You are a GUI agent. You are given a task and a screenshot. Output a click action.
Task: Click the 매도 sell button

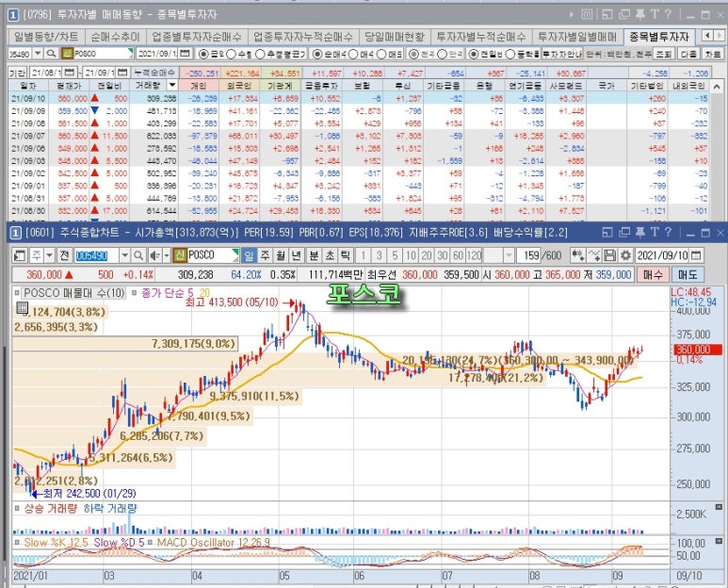pos(688,274)
